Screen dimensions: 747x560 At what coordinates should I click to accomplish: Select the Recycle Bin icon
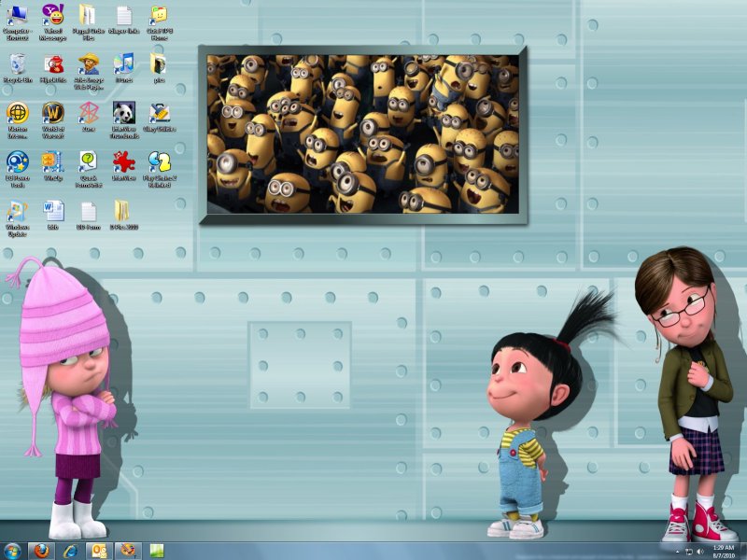pos(17,68)
